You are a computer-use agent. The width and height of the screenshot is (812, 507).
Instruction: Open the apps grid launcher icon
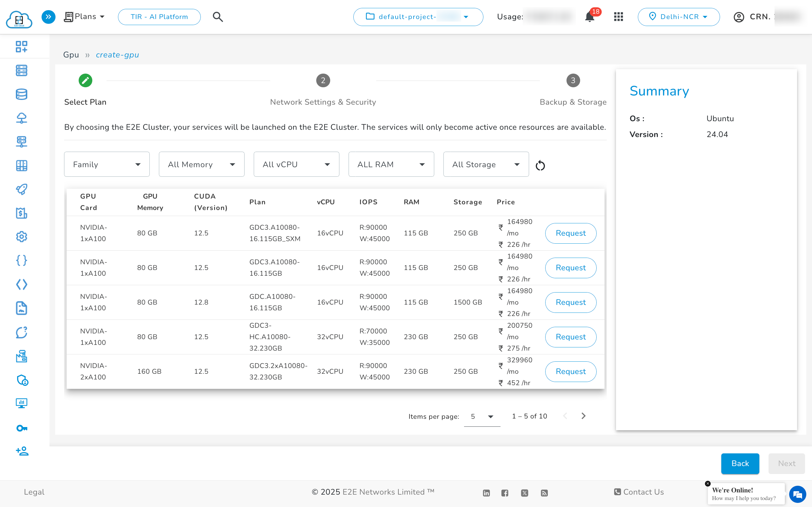(x=618, y=17)
